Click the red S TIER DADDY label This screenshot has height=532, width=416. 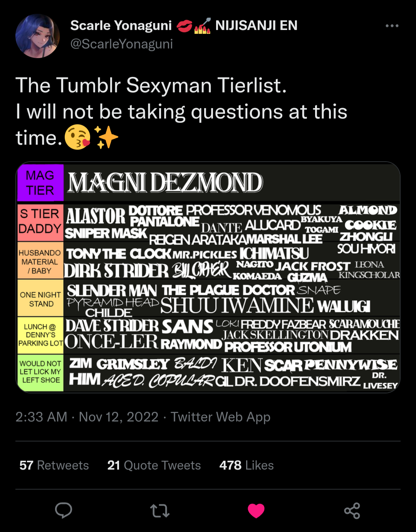(40, 222)
